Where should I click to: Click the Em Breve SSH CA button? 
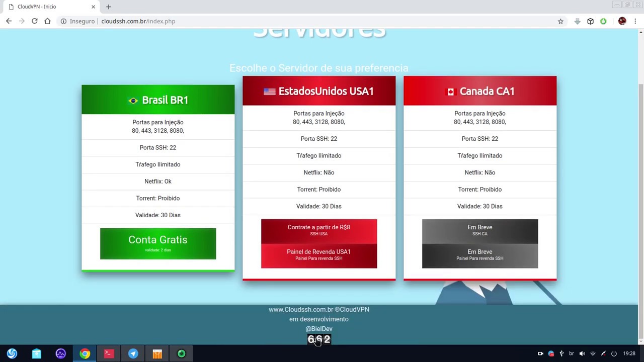(x=480, y=231)
